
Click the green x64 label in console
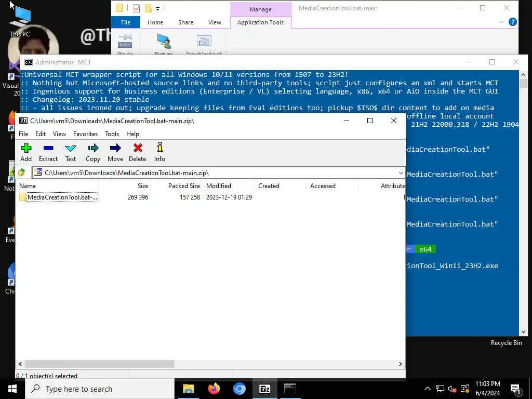point(425,249)
